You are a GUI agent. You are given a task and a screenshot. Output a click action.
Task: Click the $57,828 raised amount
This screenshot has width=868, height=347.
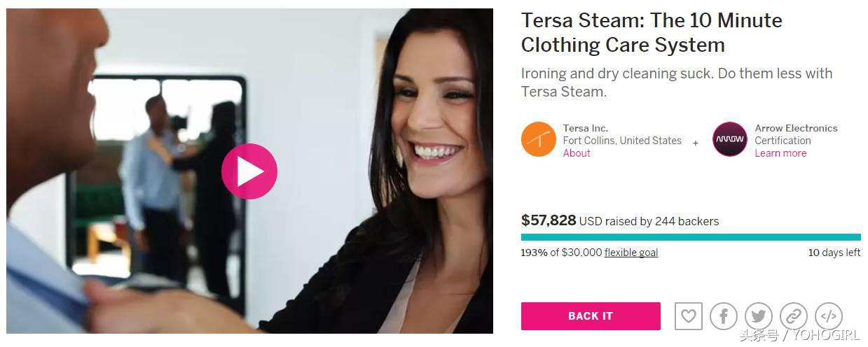coord(549,220)
